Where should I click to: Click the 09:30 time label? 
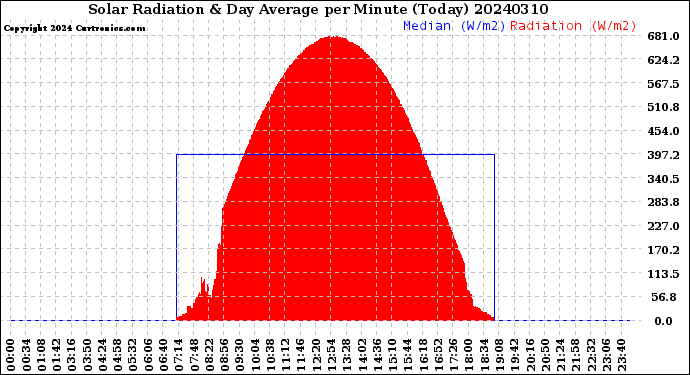pyautogui.click(x=240, y=355)
